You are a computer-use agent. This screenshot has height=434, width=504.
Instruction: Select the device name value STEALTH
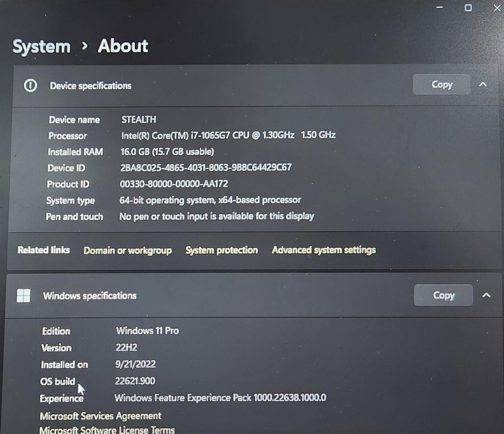tap(139, 119)
